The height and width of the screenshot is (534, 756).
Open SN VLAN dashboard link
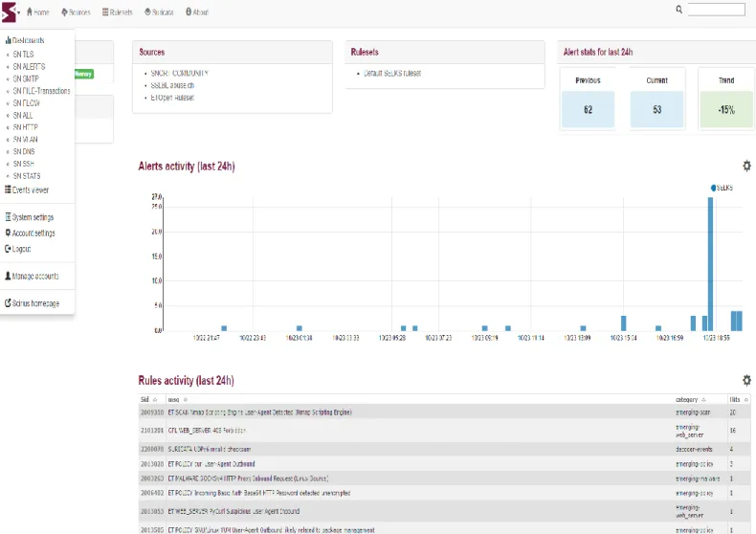[x=25, y=140]
